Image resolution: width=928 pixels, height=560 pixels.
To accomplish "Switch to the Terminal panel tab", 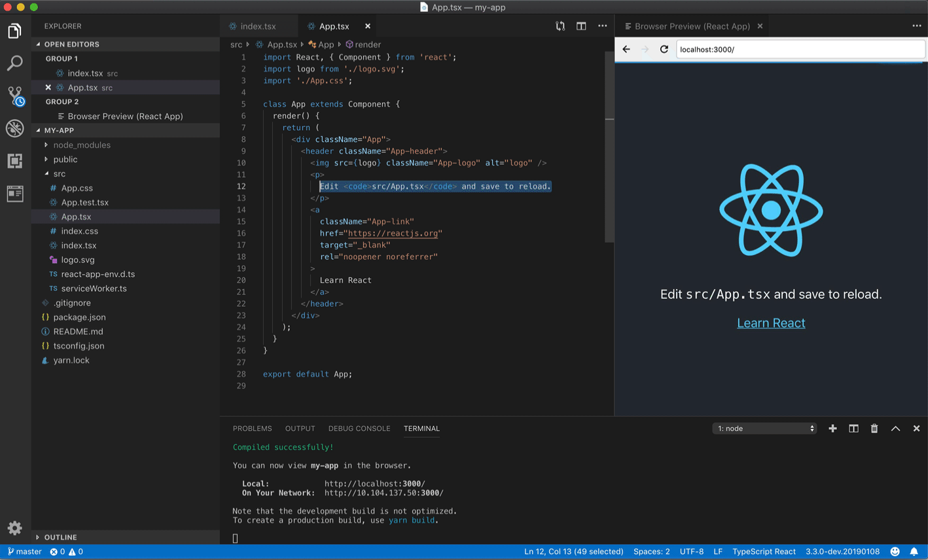I will [x=421, y=429].
